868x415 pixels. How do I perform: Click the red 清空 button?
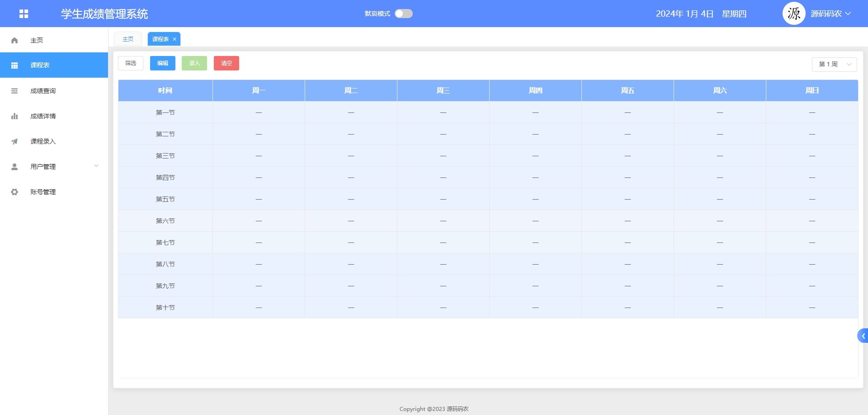coord(226,63)
